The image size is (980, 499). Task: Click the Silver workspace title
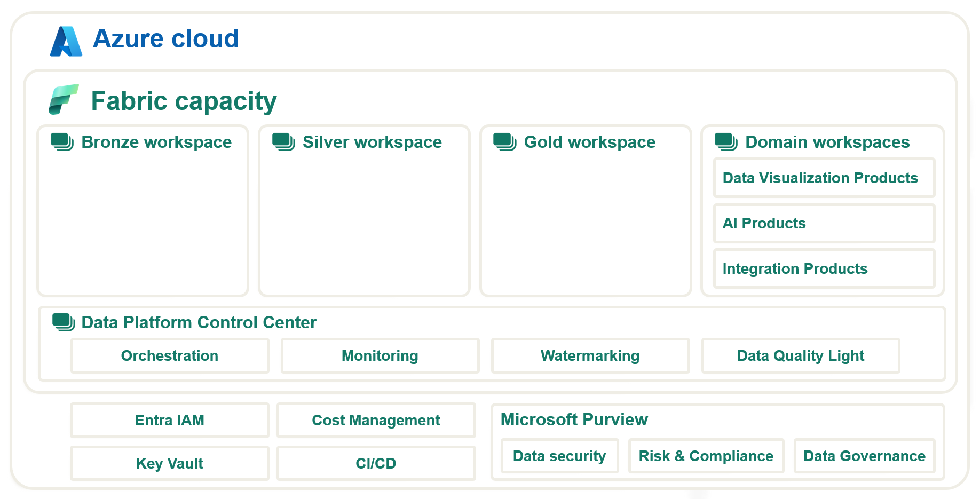point(372,142)
